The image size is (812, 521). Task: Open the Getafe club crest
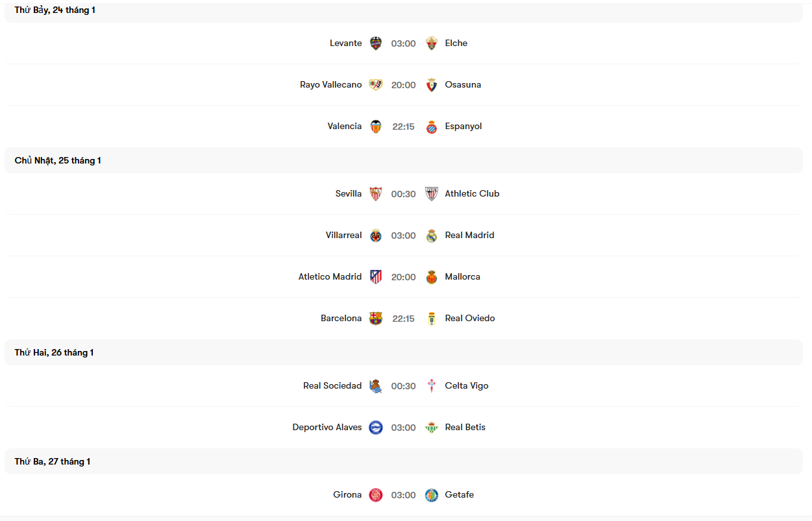pos(432,494)
